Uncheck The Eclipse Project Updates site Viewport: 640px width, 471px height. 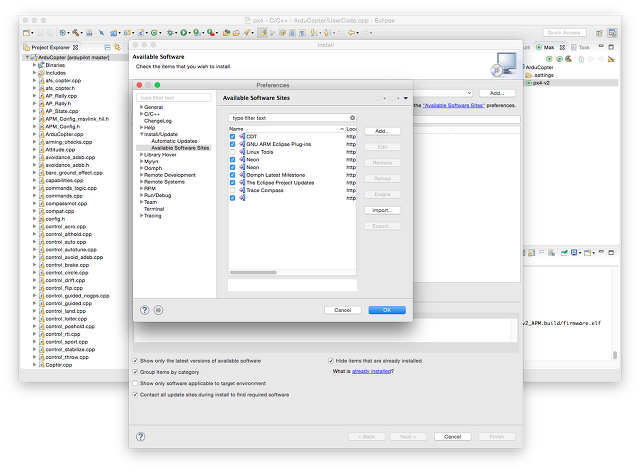click(232, 183)
